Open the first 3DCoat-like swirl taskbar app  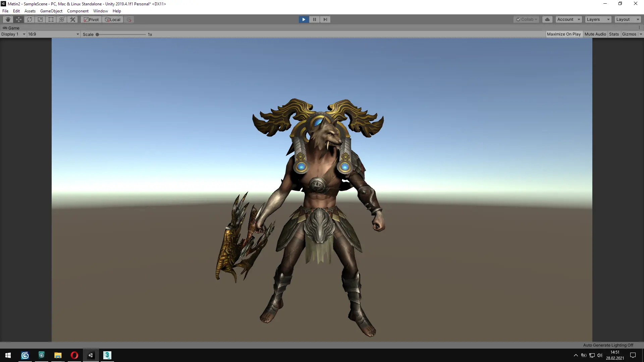point(25,355)
